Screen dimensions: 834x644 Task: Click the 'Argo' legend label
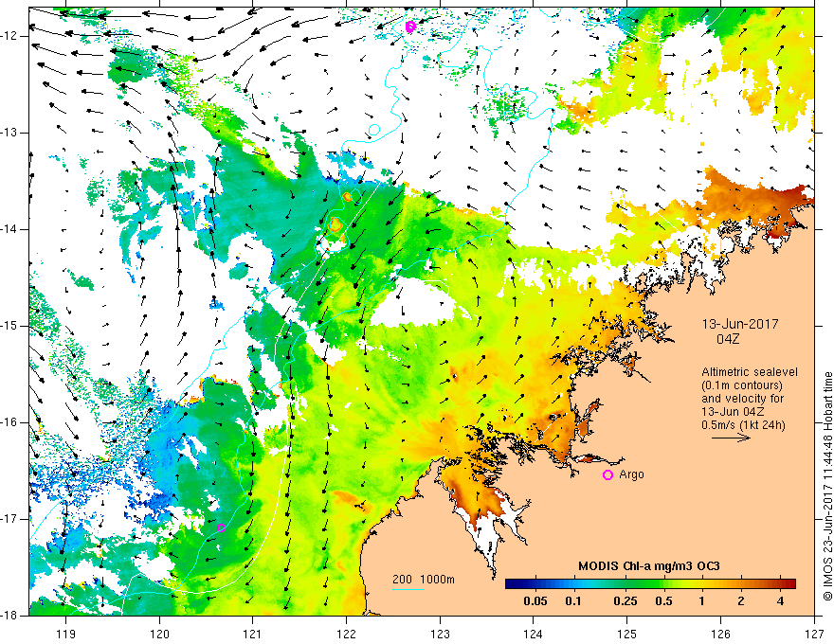(x=631, y=474)
